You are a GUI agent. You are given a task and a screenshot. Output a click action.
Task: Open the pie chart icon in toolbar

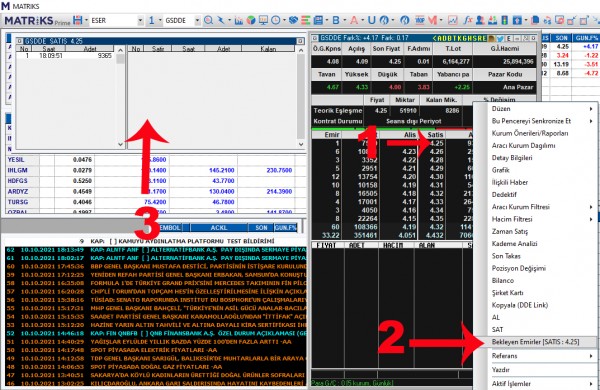pos(251,20)
